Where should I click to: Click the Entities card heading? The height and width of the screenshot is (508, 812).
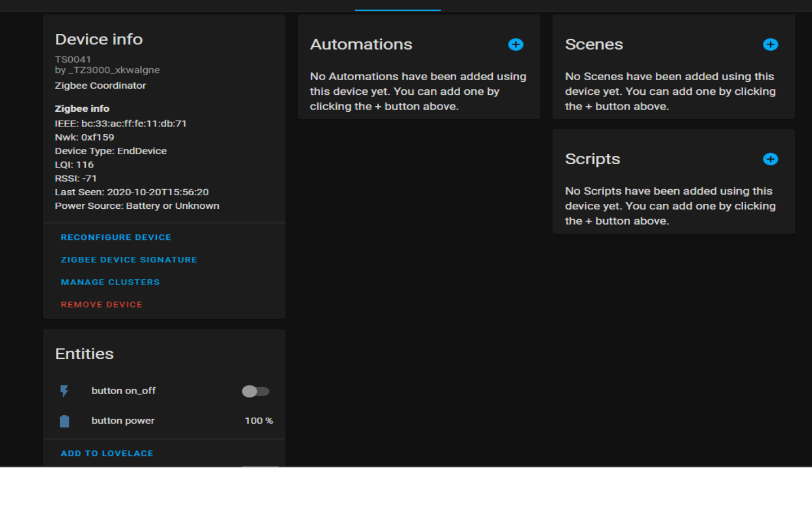pyautogui.click(x=84, y=354)
